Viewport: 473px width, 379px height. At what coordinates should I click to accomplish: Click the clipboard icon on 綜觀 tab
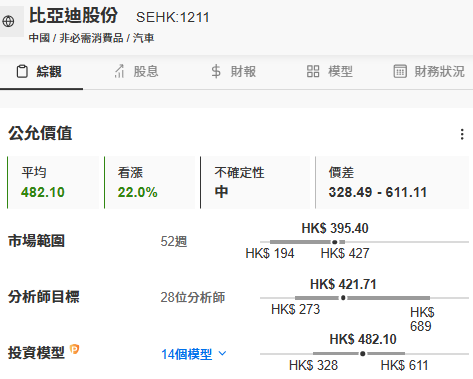point(22,71)
